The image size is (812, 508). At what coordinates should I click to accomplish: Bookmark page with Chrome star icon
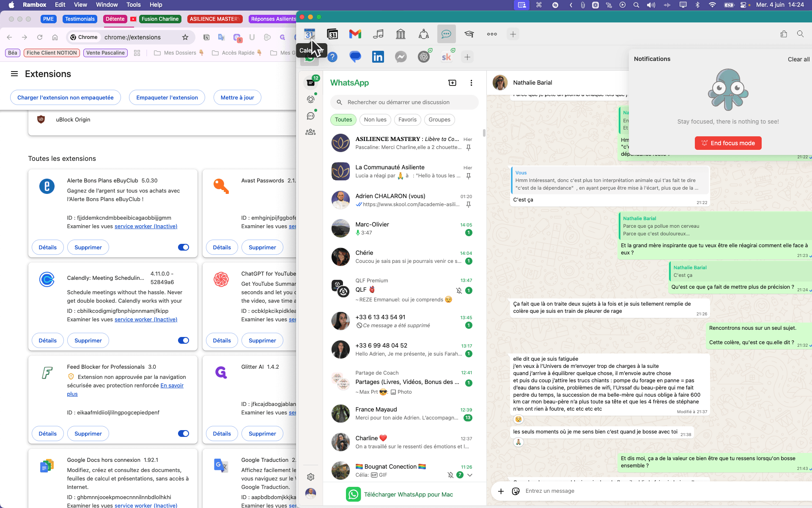pos(185,37)
